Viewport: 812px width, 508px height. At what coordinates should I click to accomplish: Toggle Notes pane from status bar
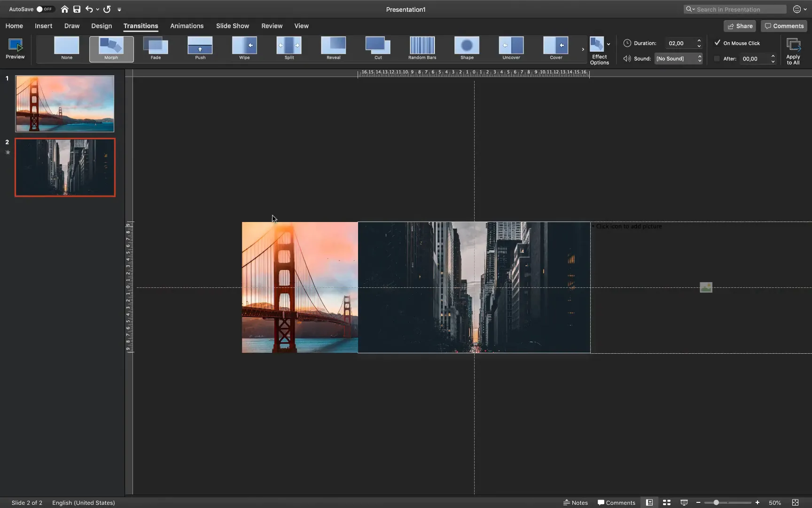(x=576, y=502)
